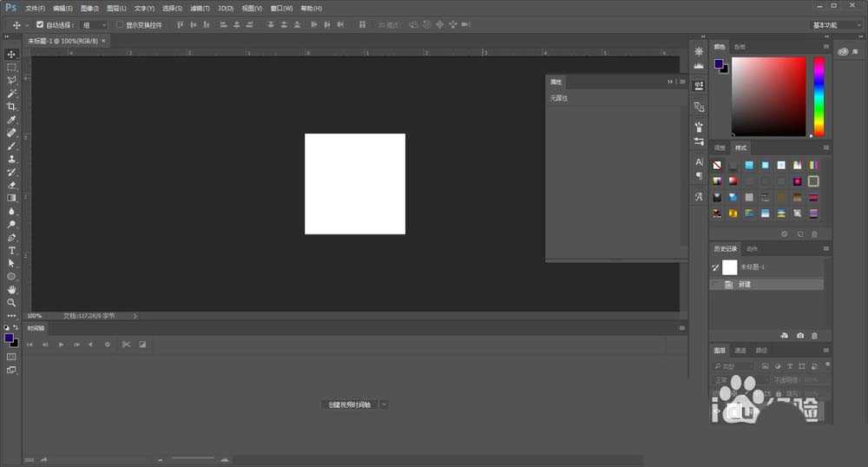Viewport: 868px width, 467px height.
Task: Pick the Zoom magnifier tool
Action: tap(11, 302)
